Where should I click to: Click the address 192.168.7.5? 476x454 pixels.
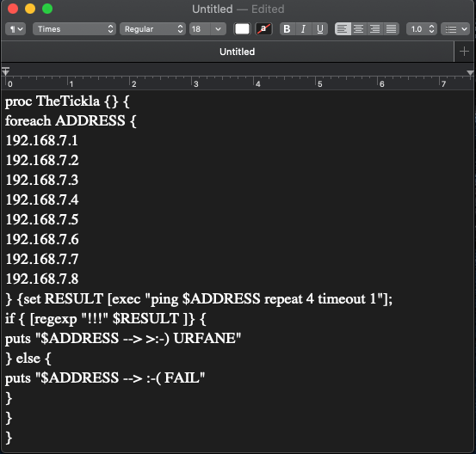(x=42, y=219)
